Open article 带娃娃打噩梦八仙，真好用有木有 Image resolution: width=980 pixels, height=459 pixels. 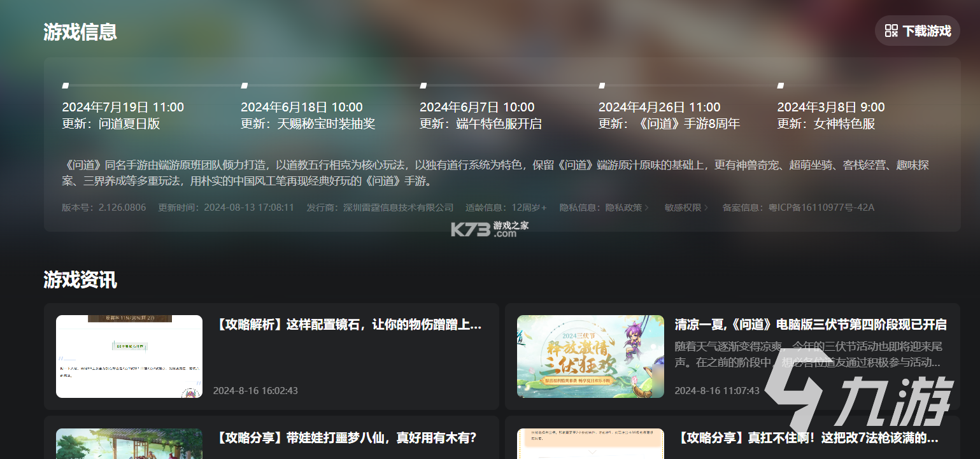click(x=344, y=438)
